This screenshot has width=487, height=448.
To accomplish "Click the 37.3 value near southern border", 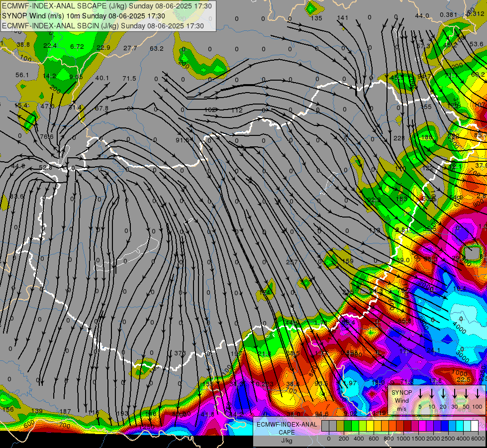I will (x=180, y=353).
